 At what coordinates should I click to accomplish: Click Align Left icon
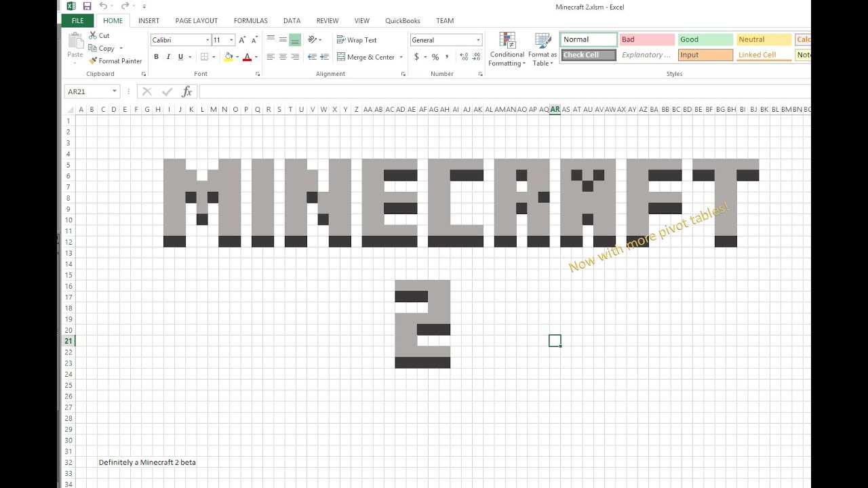click(271, 57)
